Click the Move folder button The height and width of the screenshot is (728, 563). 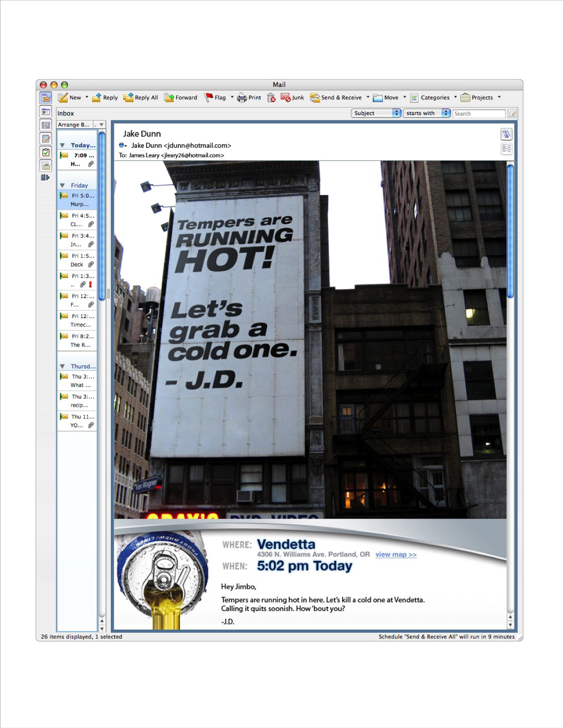[385, 98]
